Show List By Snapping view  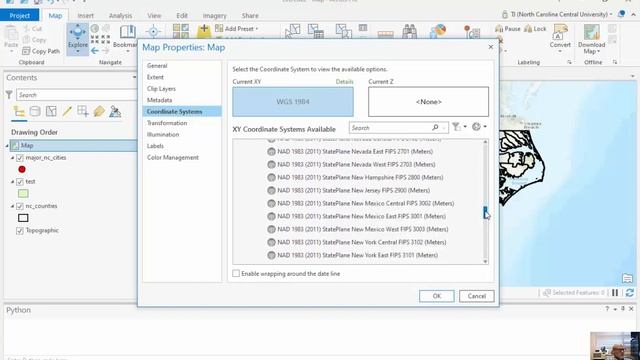(83, 111)
